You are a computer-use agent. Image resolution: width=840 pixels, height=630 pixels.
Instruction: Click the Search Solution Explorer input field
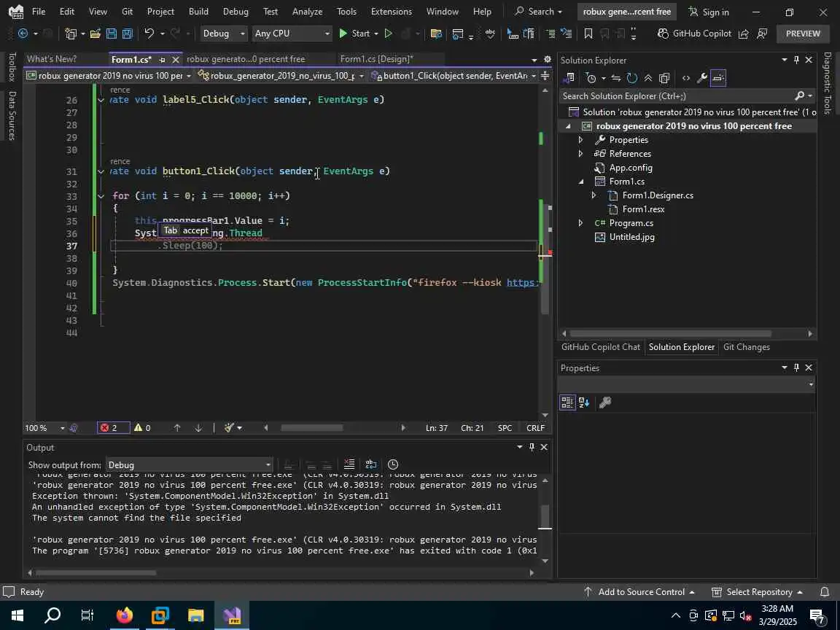point(677,96)
